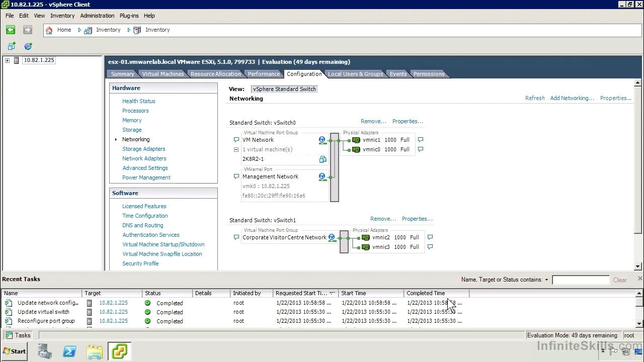Open Windows Explorer from the taskbar
The width and height of the screenshot is (644, 362).
click(x=95, y=351)
